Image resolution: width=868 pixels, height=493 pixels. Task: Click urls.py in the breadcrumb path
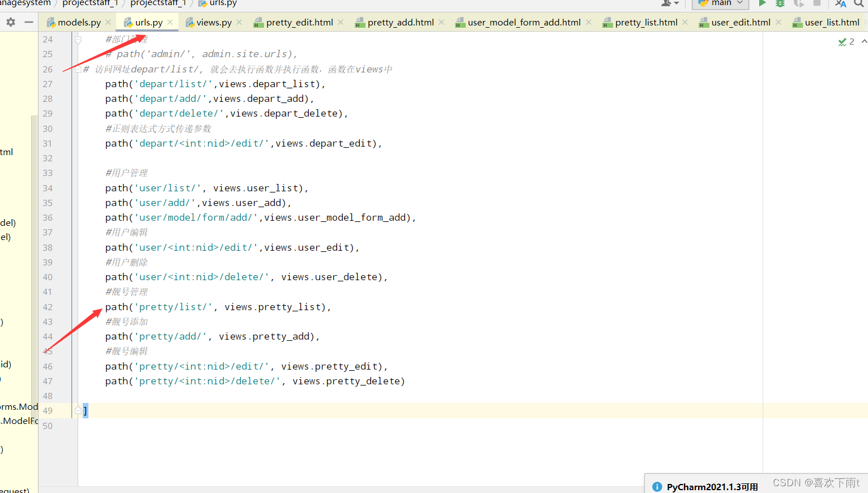(218, 3)
